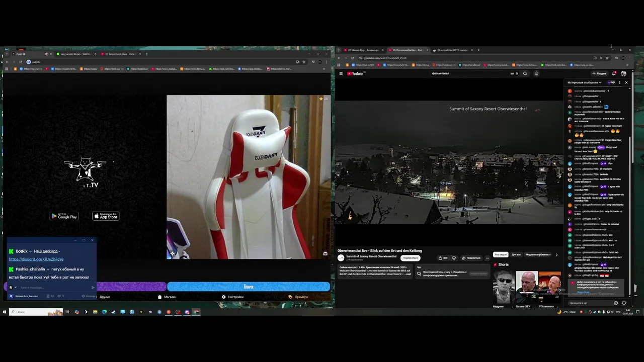Open the chat emoji picker icon

click(616, 303)
